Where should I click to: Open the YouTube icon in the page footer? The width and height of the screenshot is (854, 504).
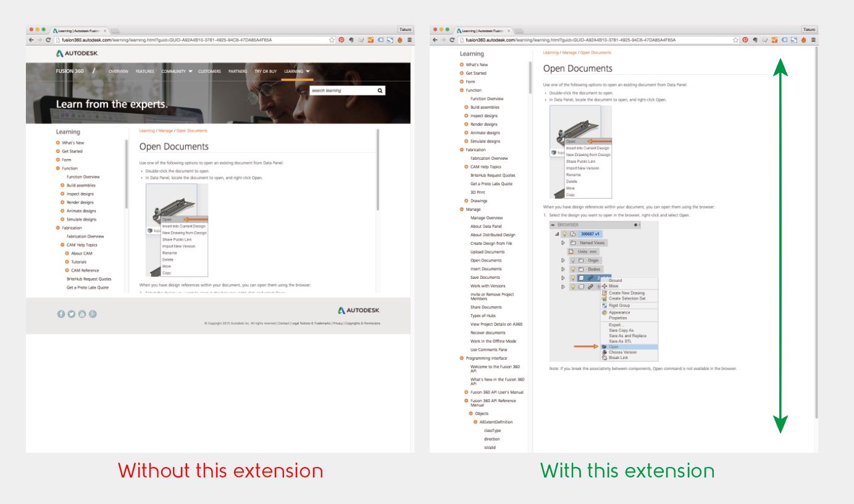click(82, 313)
